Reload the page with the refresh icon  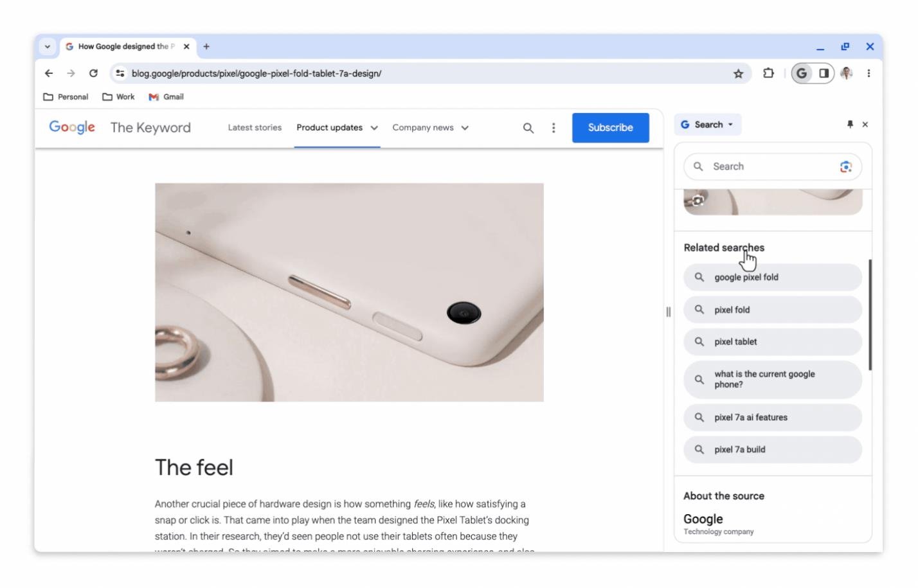click(93, 73)
